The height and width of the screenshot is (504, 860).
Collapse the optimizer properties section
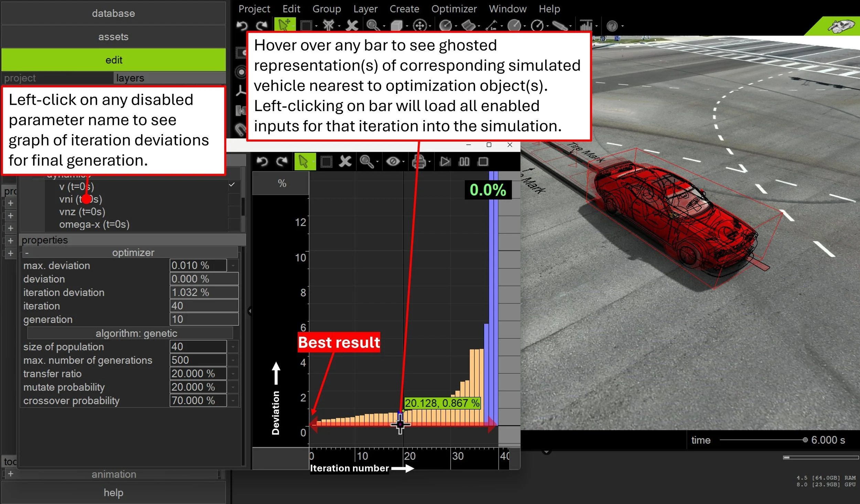pos(27,253)
